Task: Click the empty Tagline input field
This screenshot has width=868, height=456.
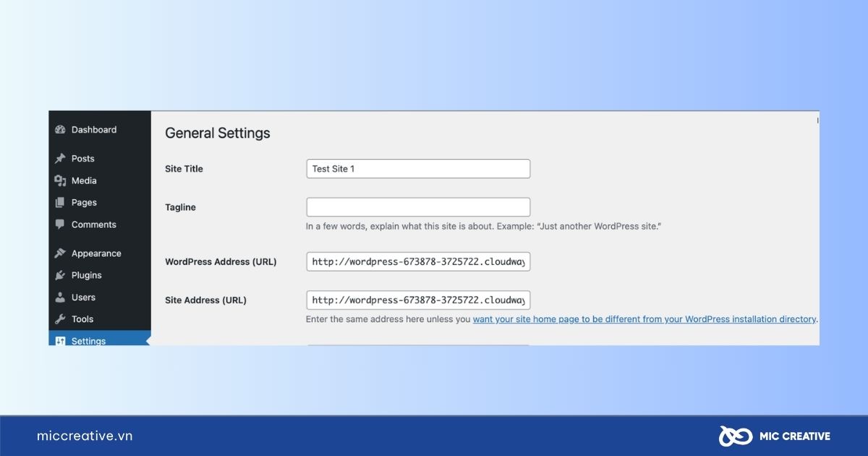Action: pos(418,207)
